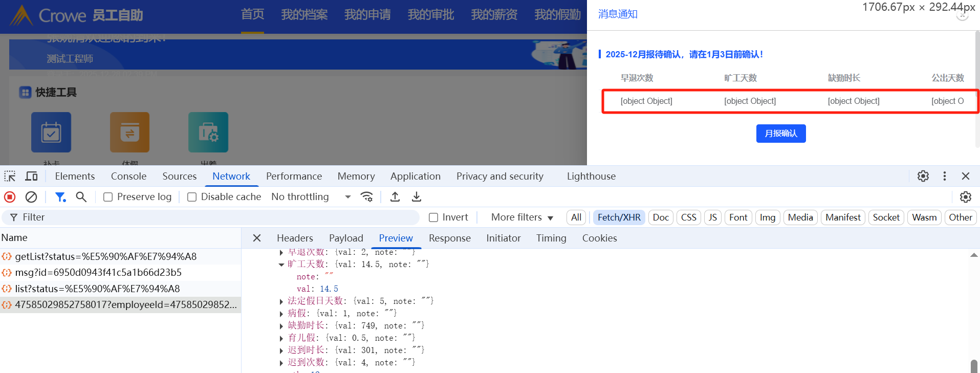Import HAR file upload icon
980x373 pixels.
[395, 197]
